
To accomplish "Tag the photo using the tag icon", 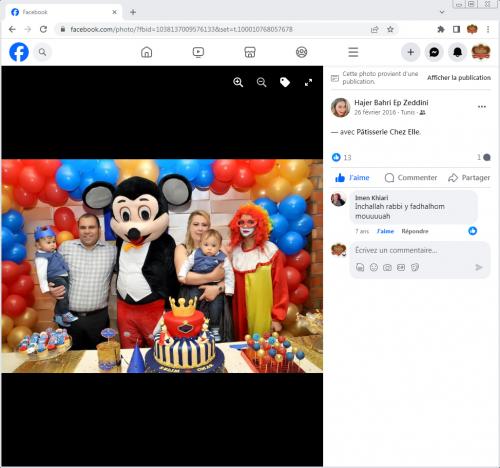I will click(285, 82).
